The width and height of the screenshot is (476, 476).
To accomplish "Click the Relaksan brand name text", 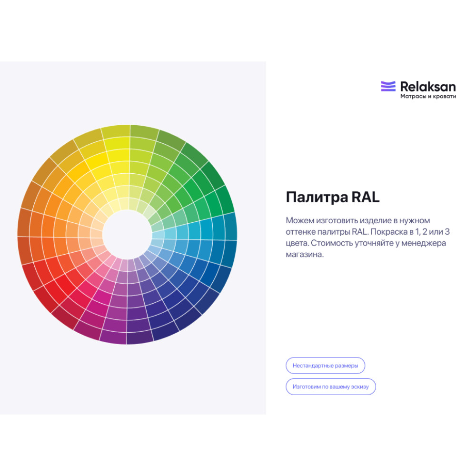I will pyautogui.click(x=428, y=87).
